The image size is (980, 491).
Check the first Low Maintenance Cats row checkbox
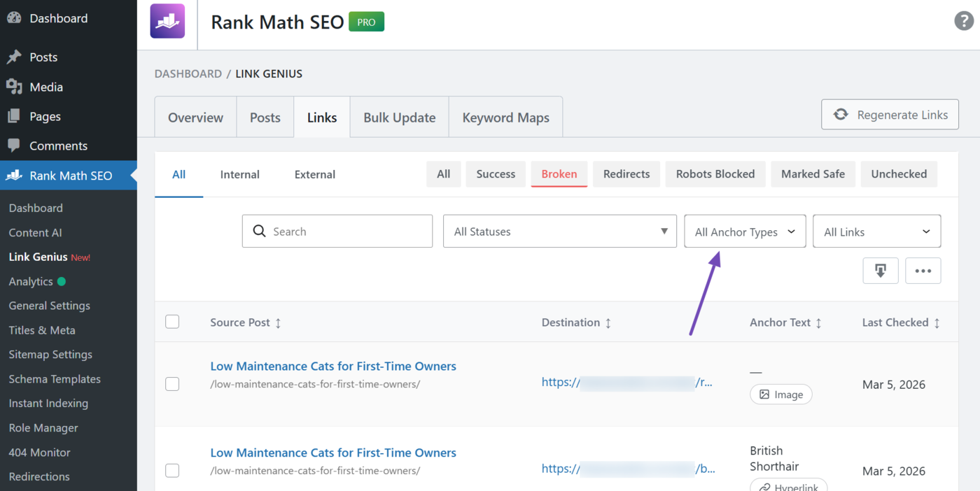[x=172, y=384]
